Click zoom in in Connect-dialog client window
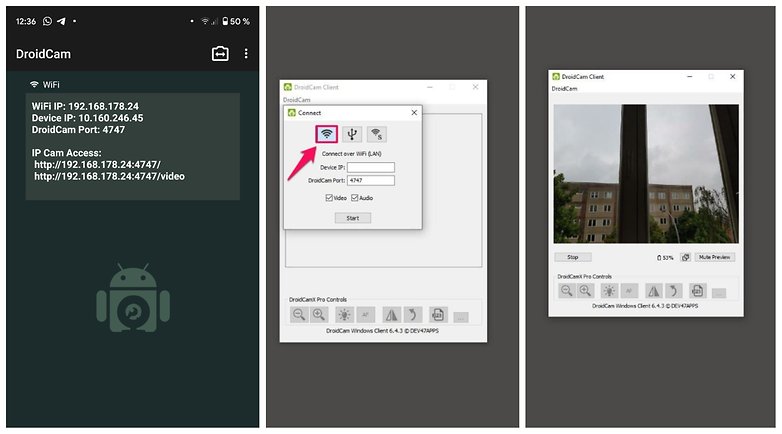This screenshot has width=782, height=434. click(319, 315)
